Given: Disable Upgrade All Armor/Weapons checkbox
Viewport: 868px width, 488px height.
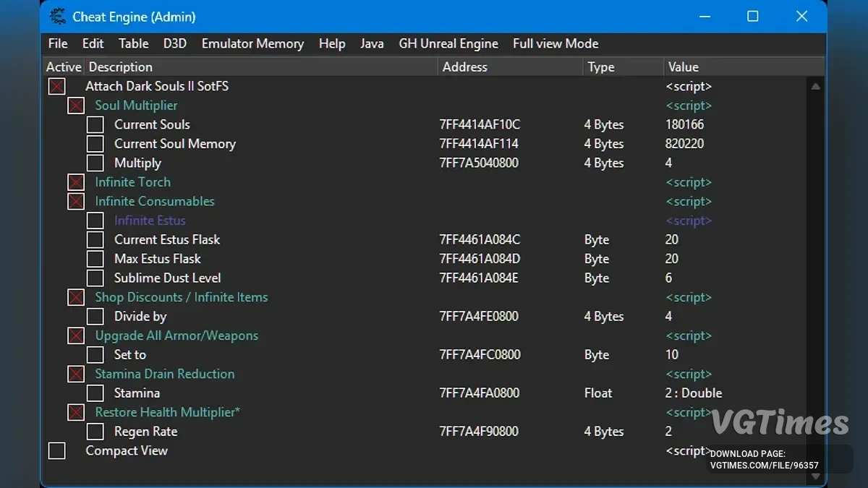Looking at the screenshot, I should click(76, 335).
